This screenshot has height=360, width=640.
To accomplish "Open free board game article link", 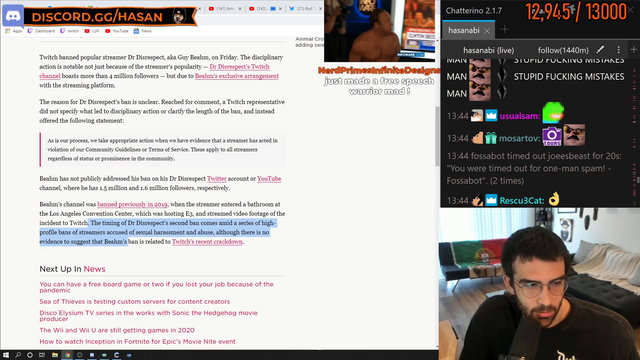I will tap(156, 287).
